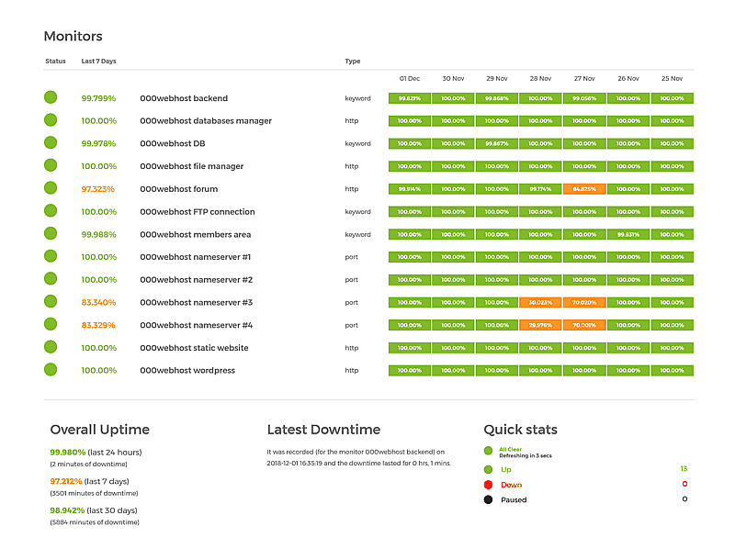Click the green All Clear indicator dot
This screenshot has width=735, height=560.
[x=489, y=451]
